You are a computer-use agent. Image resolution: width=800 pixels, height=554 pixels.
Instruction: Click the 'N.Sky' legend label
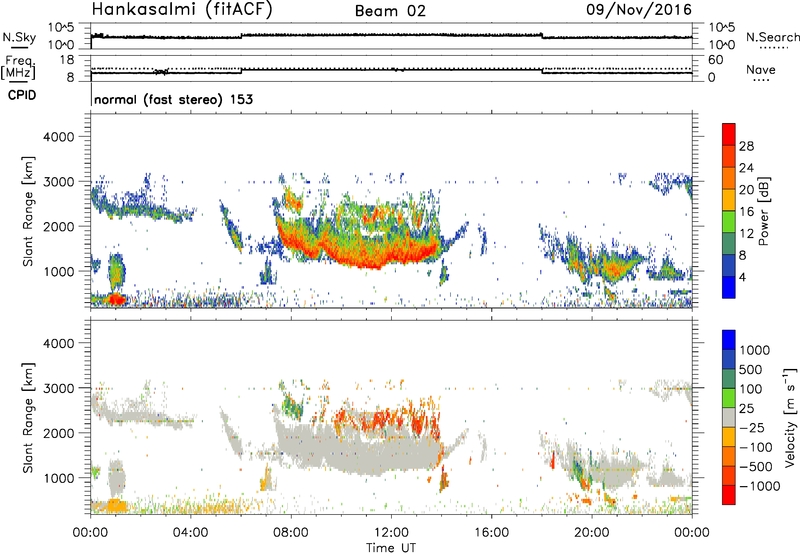tap(19, 37)
